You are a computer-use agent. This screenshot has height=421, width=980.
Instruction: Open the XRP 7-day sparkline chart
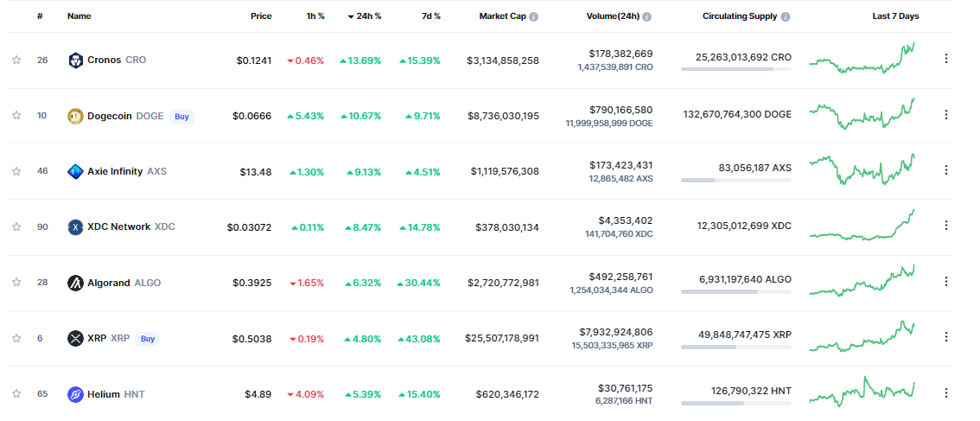tap(862, 336)
